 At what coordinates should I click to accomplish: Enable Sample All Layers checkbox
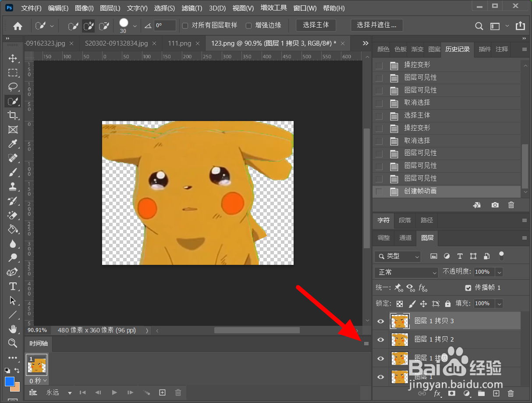[x=185, y=25]
